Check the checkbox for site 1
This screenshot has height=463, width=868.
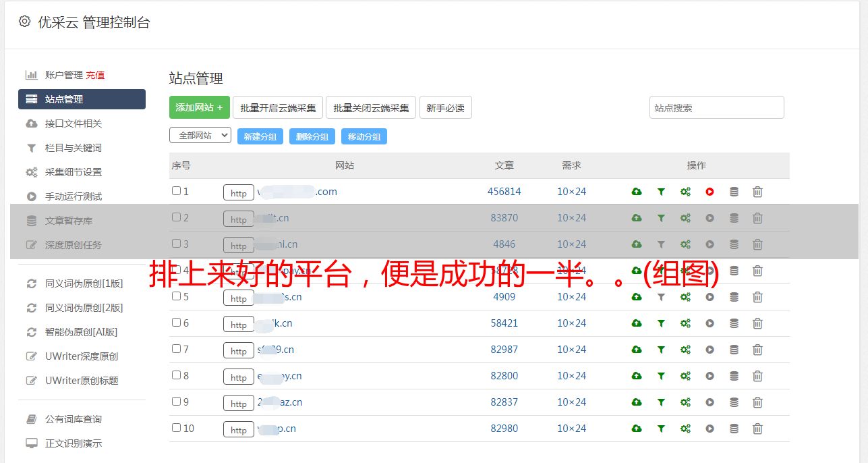tap(176, 191)
